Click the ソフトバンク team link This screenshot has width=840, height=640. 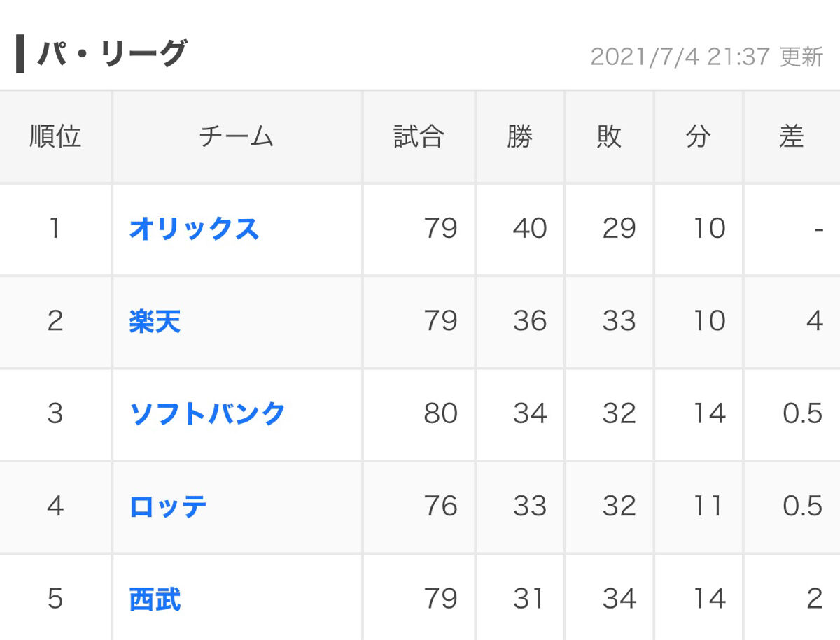207,413
